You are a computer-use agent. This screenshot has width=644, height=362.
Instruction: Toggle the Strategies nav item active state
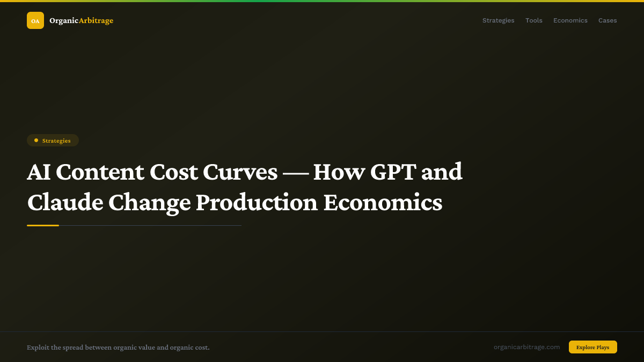tap(498, 20)
